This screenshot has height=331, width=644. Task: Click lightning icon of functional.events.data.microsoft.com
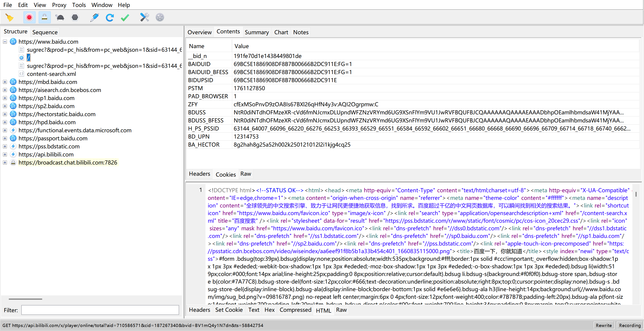pyautogui.click(x=13, y=130)
